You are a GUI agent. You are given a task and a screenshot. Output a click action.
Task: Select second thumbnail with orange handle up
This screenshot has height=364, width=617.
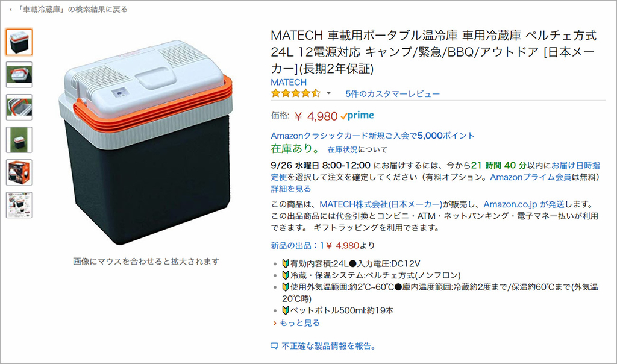point(19,74)
